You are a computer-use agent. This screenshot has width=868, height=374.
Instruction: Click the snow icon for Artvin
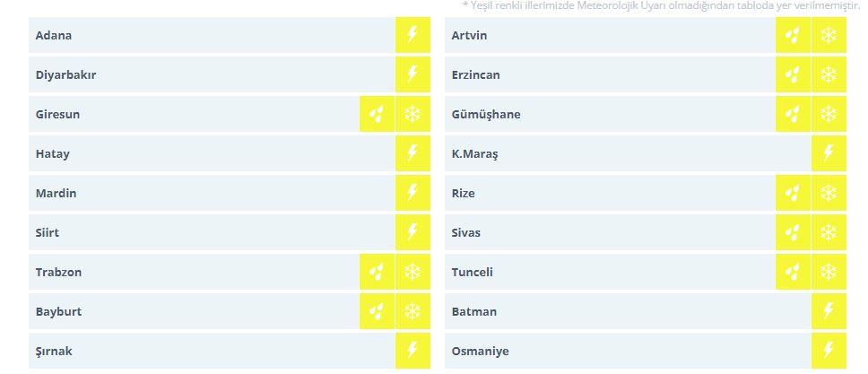pos(829,35)
